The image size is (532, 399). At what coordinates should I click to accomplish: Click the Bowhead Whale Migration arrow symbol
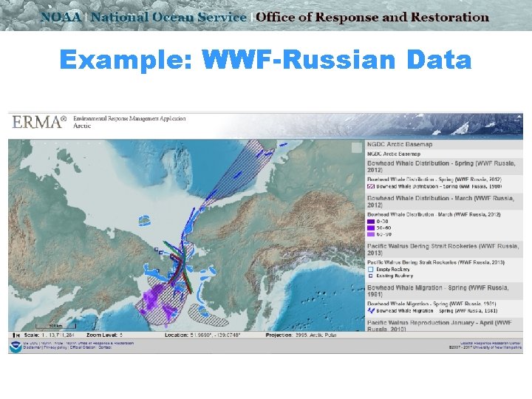pos(371,310)
